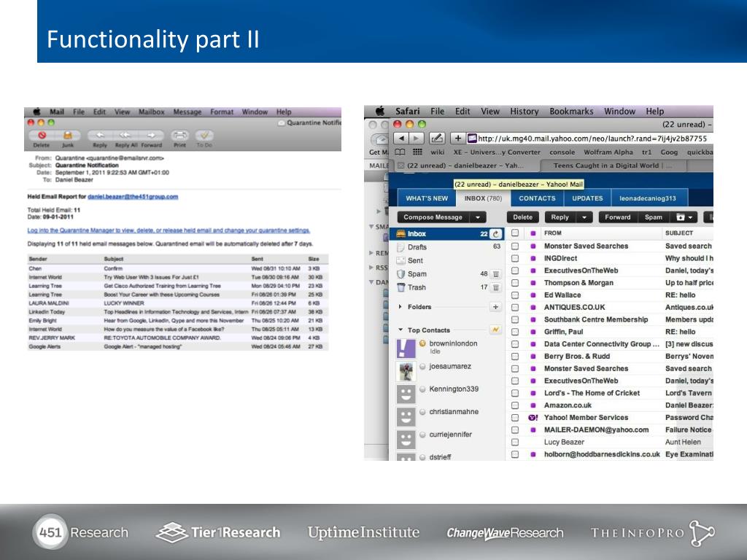
Task: Check the Amazon.co.uk message checkbox
Action: pyautogui.click(x=515, y=405)
